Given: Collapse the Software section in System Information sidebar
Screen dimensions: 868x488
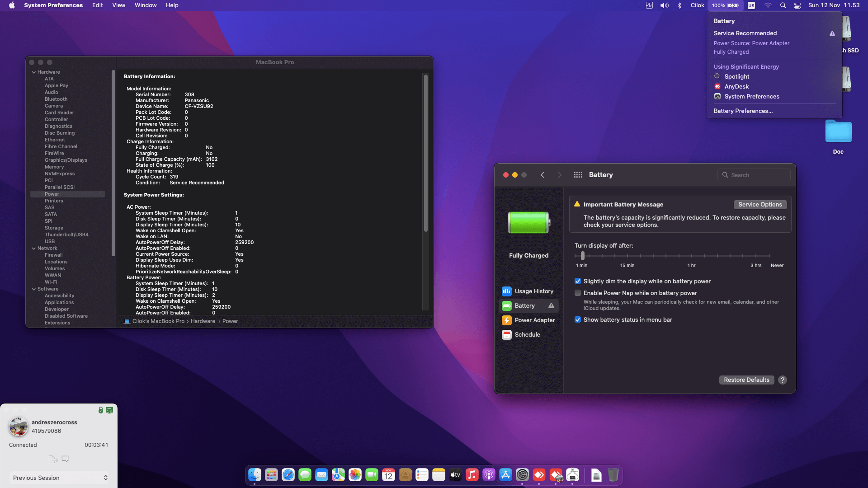Looking at the screenshot, I should click(x=34, y=289).
